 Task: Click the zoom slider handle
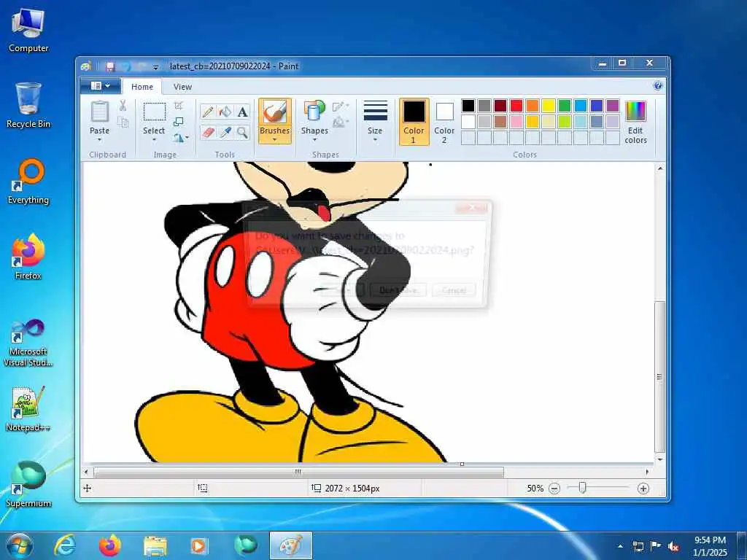tap(582, 488)
